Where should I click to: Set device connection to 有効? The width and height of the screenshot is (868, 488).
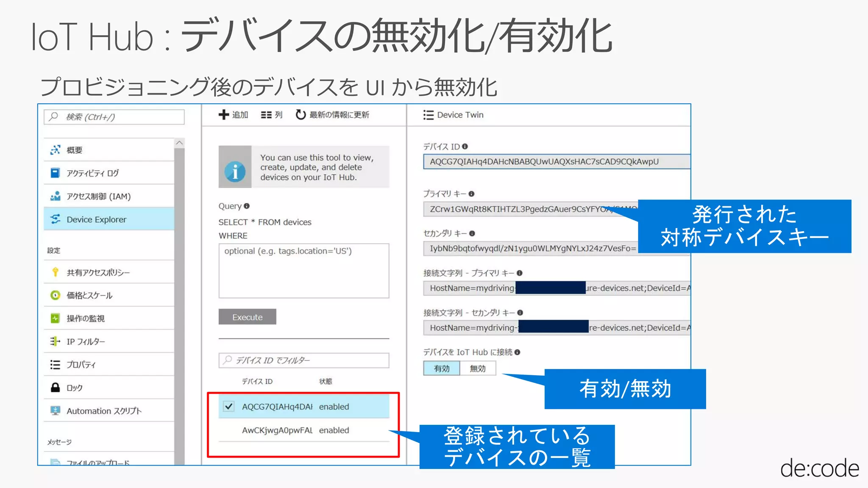442,369
